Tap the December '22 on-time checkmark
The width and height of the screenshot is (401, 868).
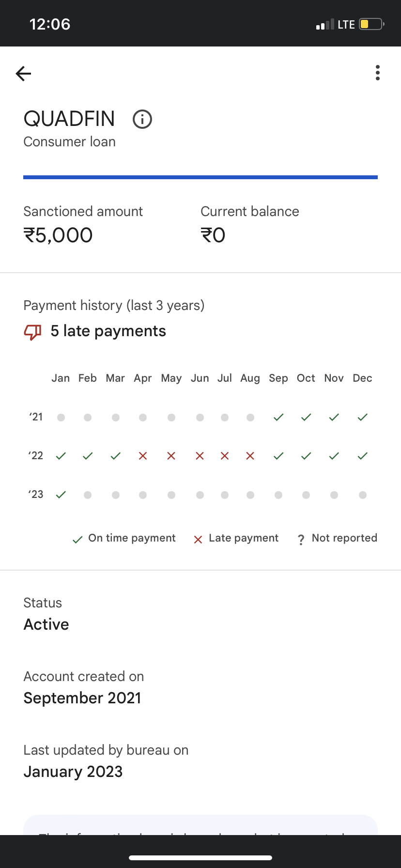tap(363, 456)
